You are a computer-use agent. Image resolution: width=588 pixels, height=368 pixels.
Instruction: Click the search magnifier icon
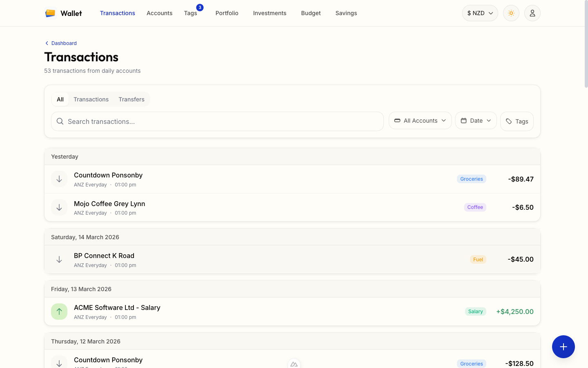tap(60, 121)
